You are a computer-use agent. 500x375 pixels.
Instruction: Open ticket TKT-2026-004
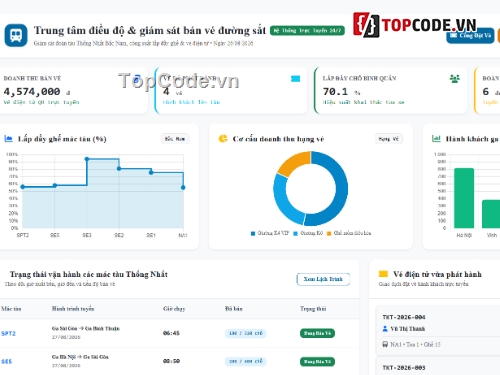(x=404, y=317)
